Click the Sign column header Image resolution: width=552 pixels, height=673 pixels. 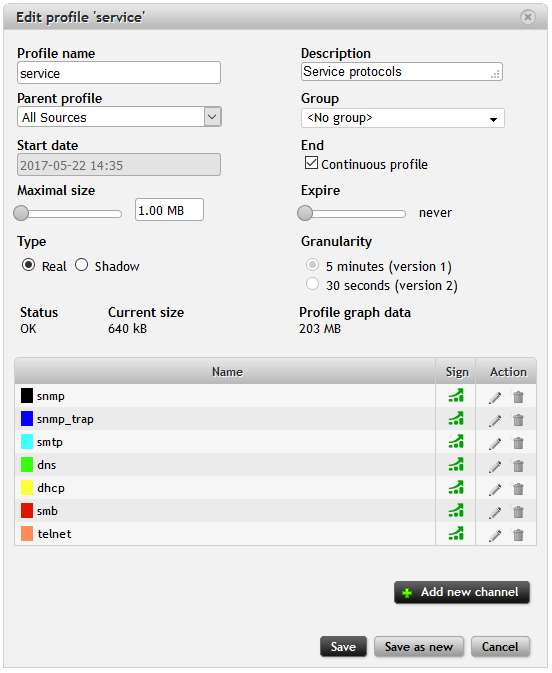point(456,371)
